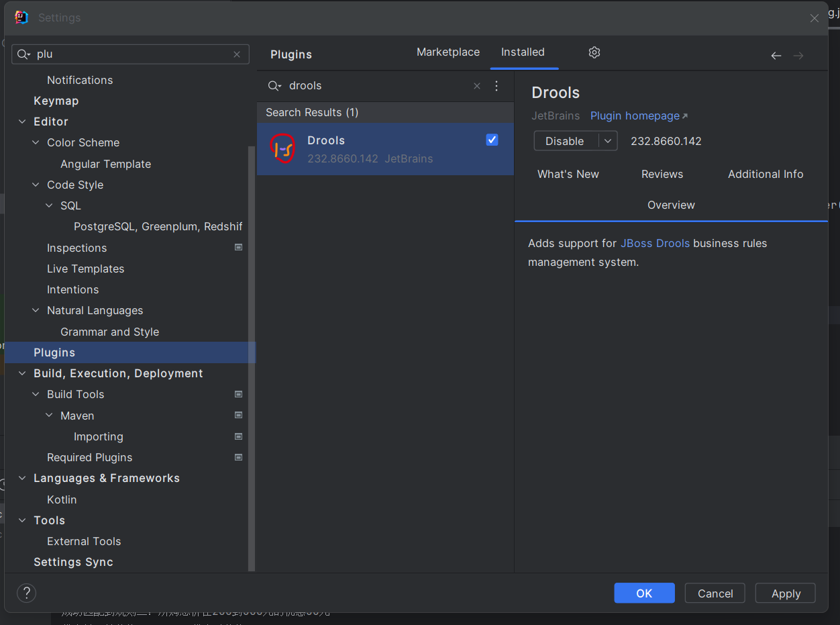Image resolution: width=840 pixels, height=625 pixels.
Task: Clear the settings search field text
Action: coord(237,54)
